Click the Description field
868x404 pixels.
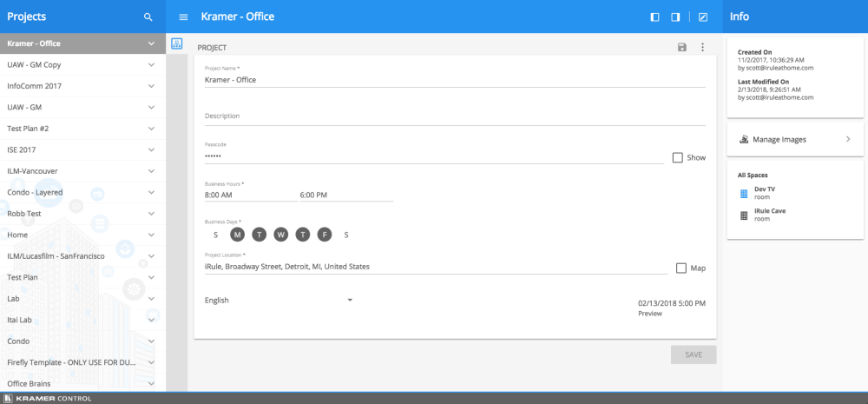pyautogui.click(x=455, y=116)
